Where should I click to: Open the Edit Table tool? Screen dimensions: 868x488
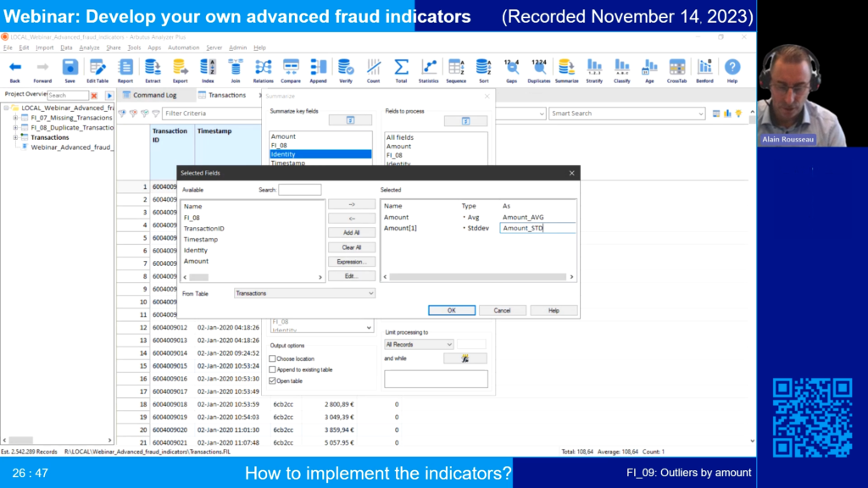(97, 71)
